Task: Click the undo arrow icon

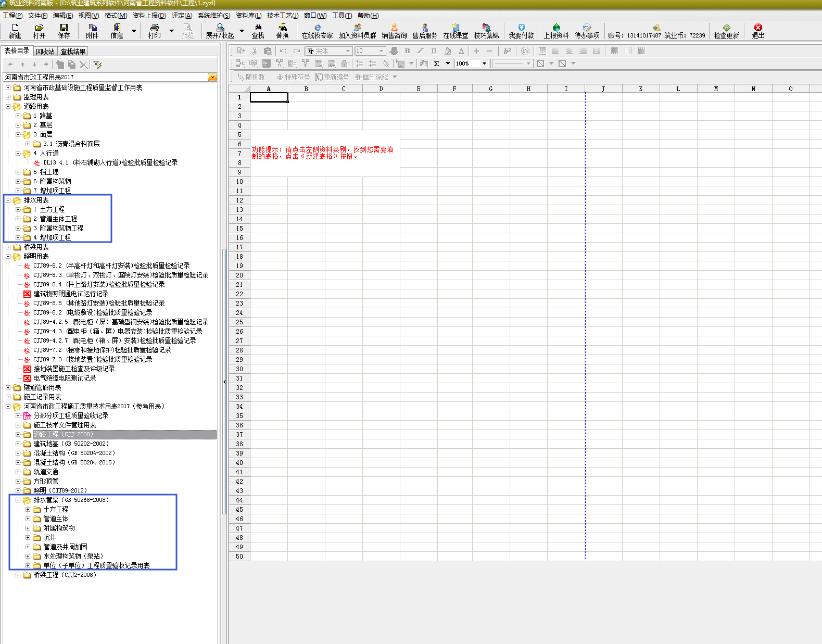Action: click(283, 51)
